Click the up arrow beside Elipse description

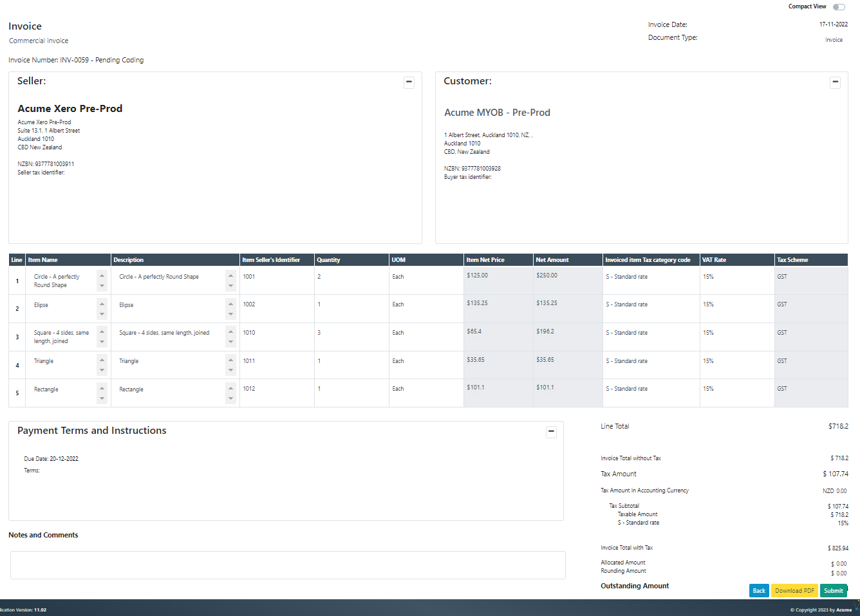click(x=230, y=304)
